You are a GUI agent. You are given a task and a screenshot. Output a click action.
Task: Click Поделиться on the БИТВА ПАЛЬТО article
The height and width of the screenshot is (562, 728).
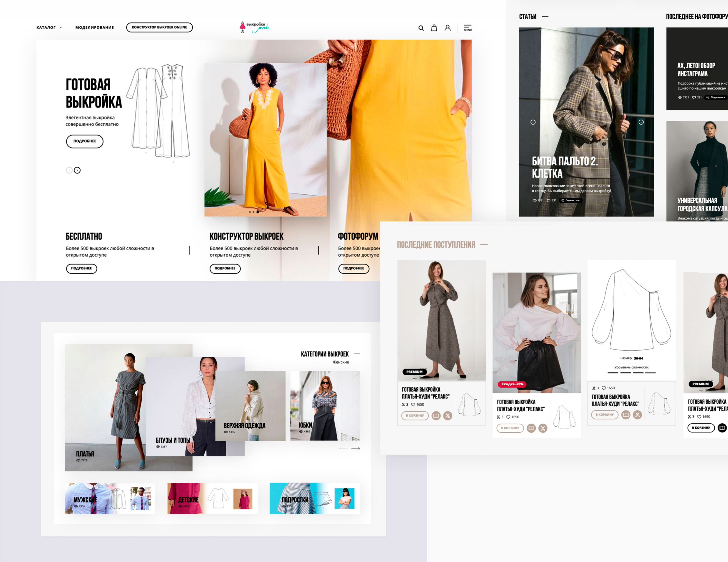570,200
